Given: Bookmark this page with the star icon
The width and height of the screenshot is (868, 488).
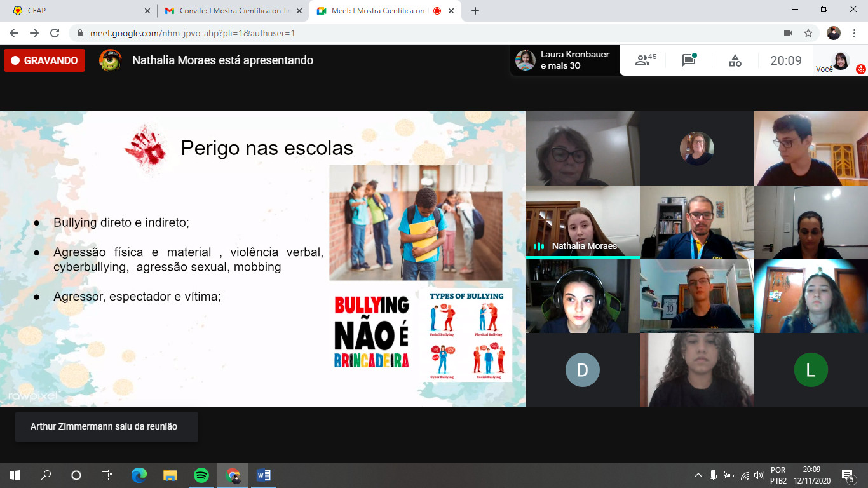Looking at the screenshot, I should click(808, 33).
